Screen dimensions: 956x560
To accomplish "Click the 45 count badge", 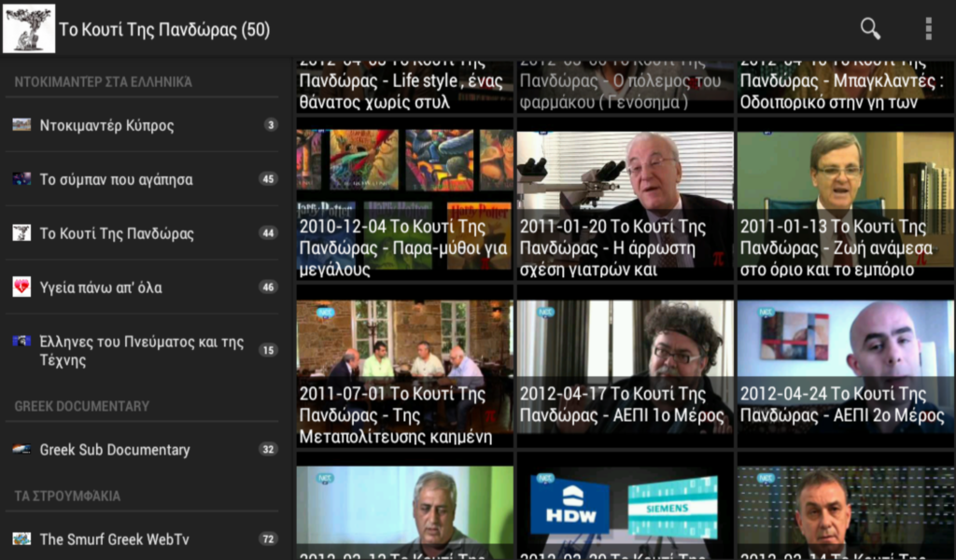I will tap(268, 178).
